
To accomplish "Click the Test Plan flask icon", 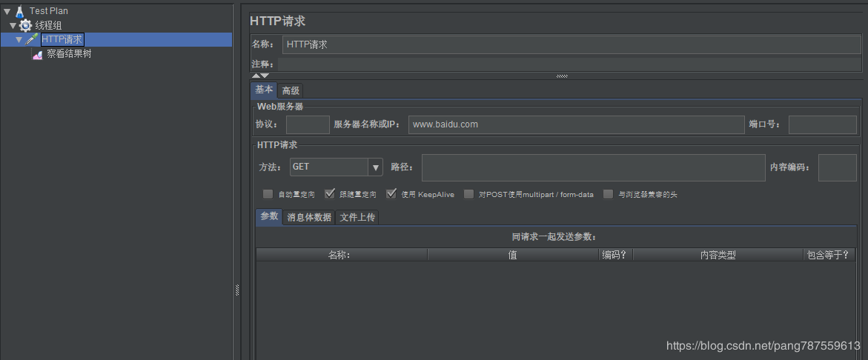I will point(20,10).
